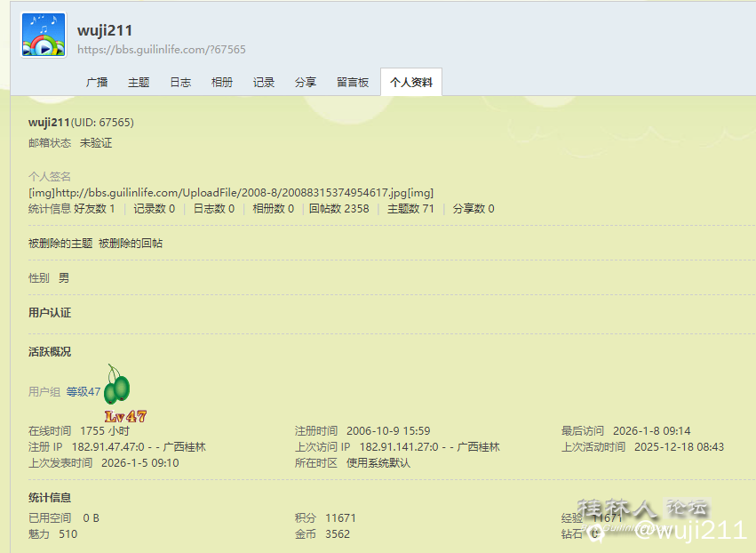
Task: Select the 记录 tab
Action: (264, 82)
